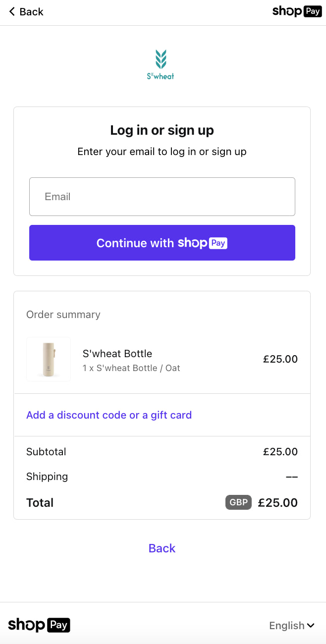Click the Shop Pay logo in the header

point(297,11)
